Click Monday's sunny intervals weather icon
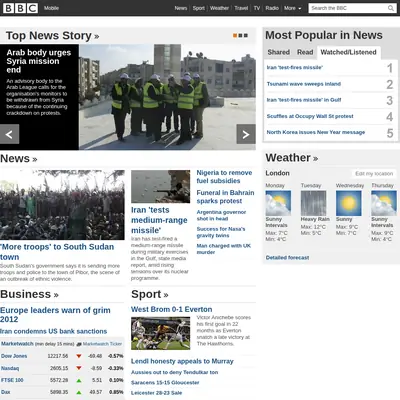 click(278, 203)
